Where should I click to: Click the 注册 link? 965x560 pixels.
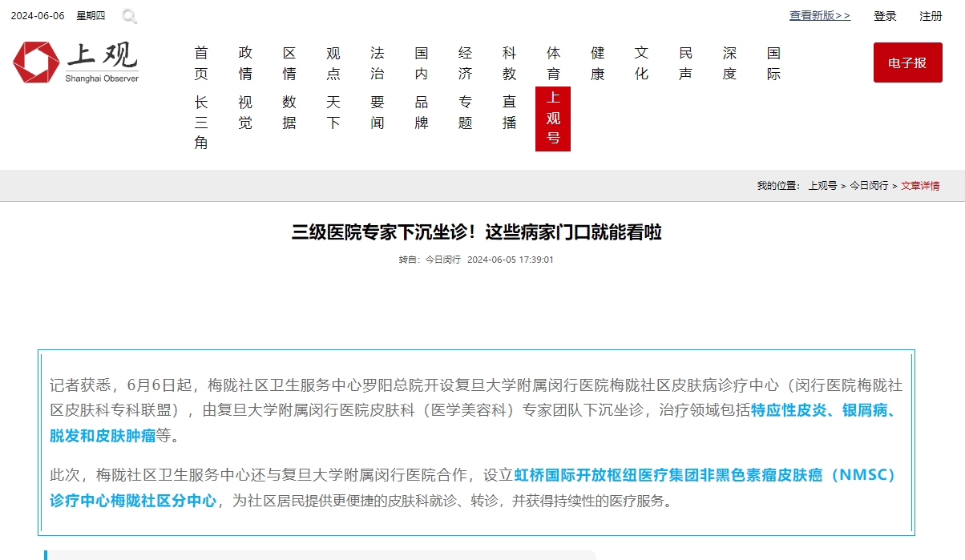(x=931, y=16)
